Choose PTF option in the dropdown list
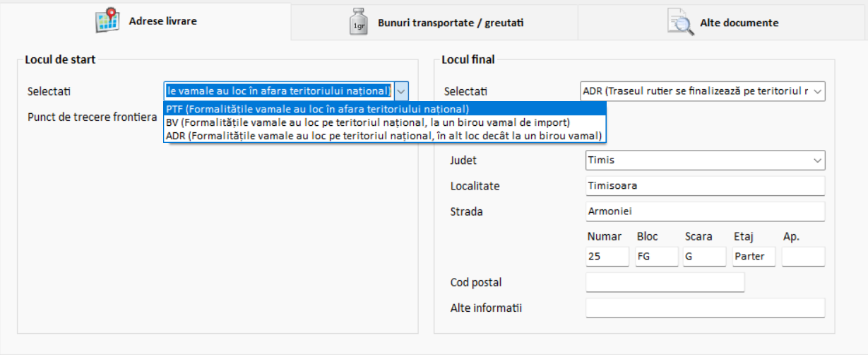 pos(385,109)
